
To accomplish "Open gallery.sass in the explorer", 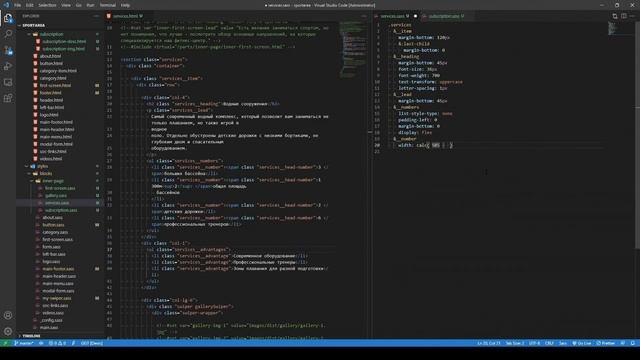I will [56, 196].
